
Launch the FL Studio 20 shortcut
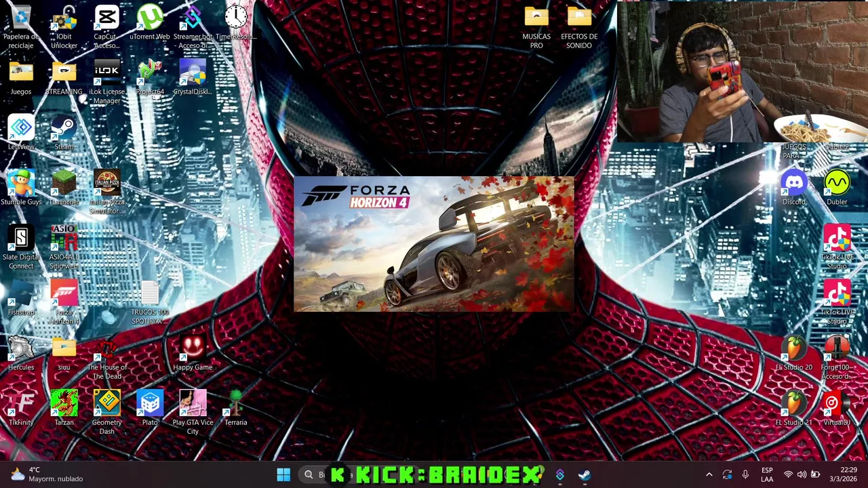(794, 353)
